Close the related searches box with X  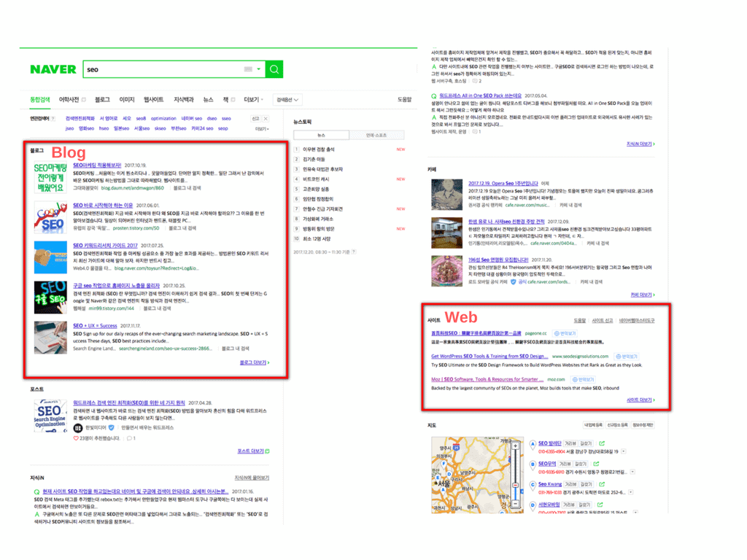[x=266, y=119]
